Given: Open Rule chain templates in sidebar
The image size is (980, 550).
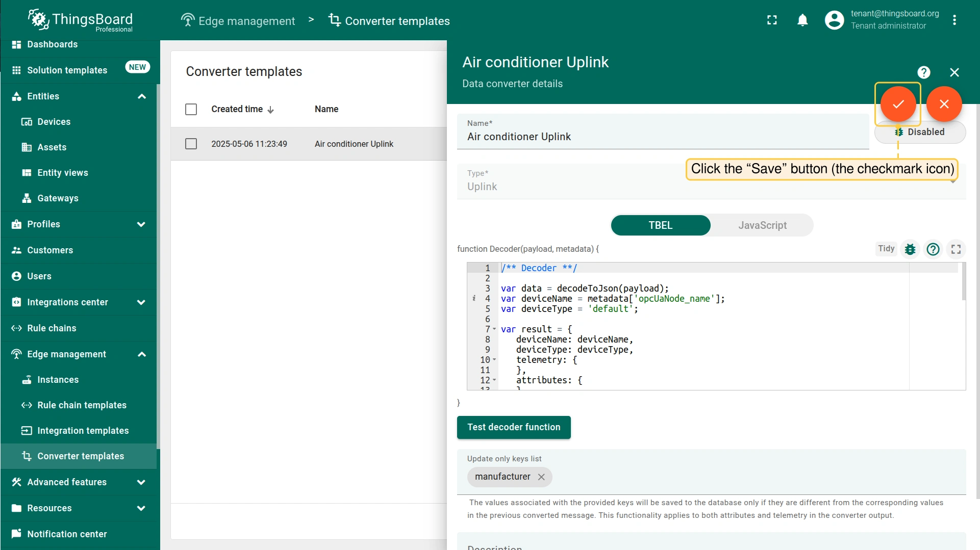Looking at the screenshot, I should (x=82, y=405).
